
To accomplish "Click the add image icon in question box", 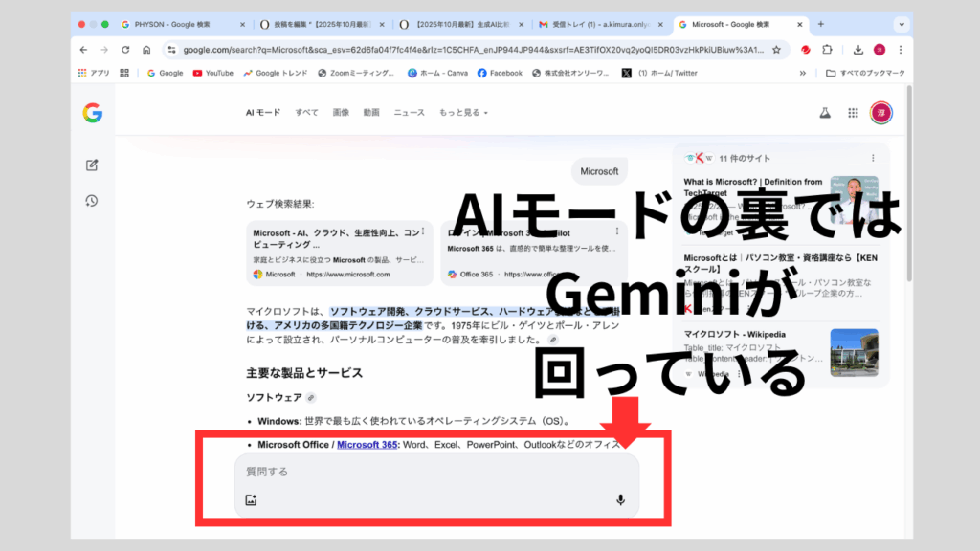I will coord(251,499).
